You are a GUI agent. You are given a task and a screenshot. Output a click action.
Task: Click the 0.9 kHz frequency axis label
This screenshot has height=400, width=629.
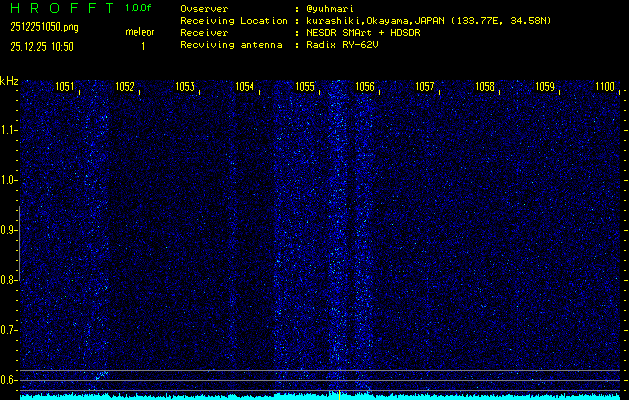tap(9, 230)
